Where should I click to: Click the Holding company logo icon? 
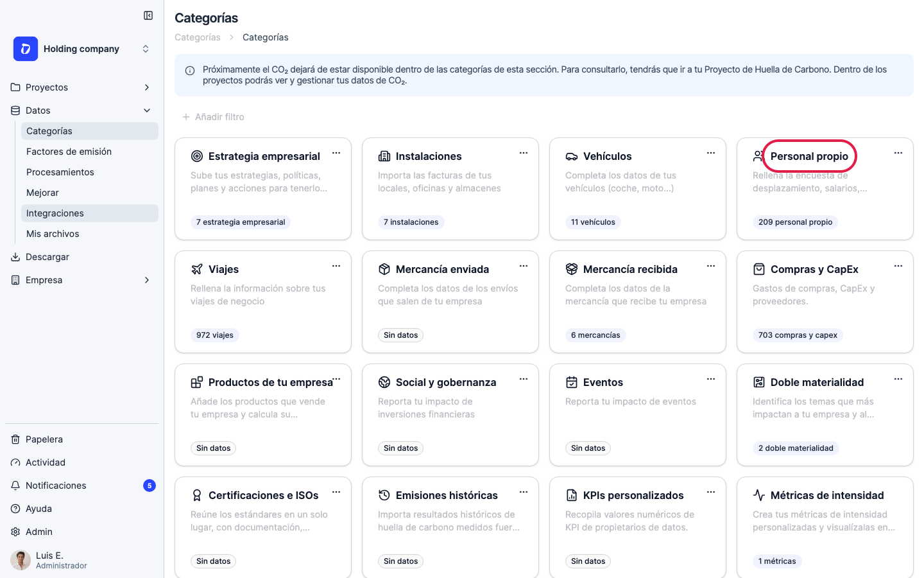26,49
